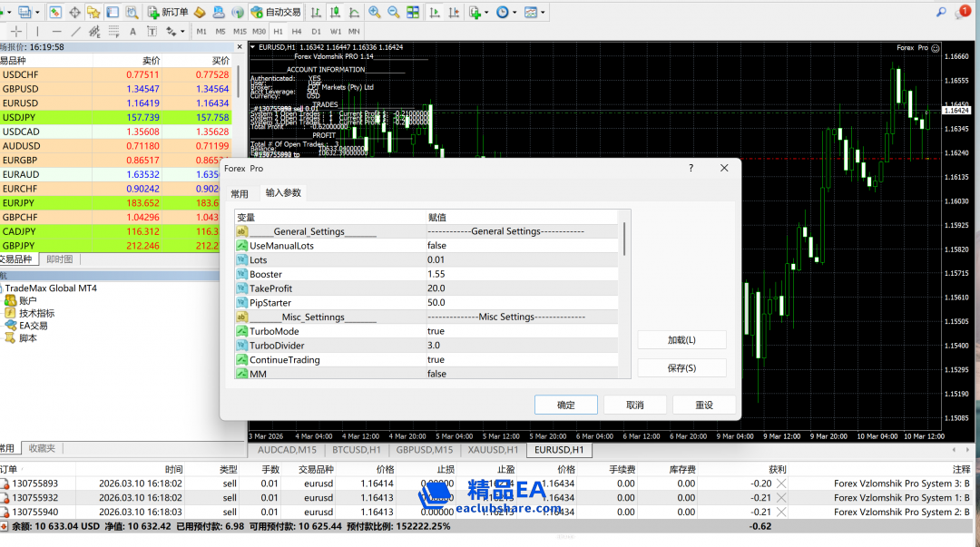Image resolution: width=980 pixels, height=547 pixels.
Task: Open the chart templates dropdown arrow
Action: (x=543, y=12)
